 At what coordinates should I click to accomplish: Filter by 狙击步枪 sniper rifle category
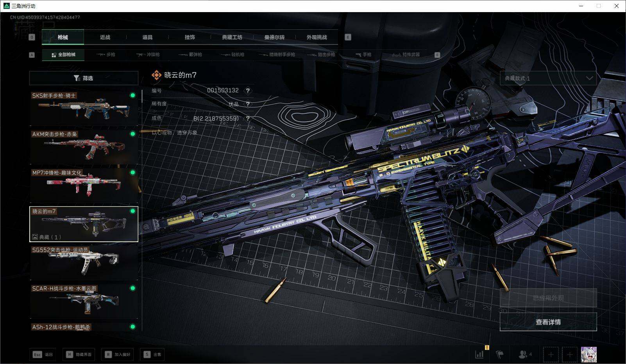(321, 55)
